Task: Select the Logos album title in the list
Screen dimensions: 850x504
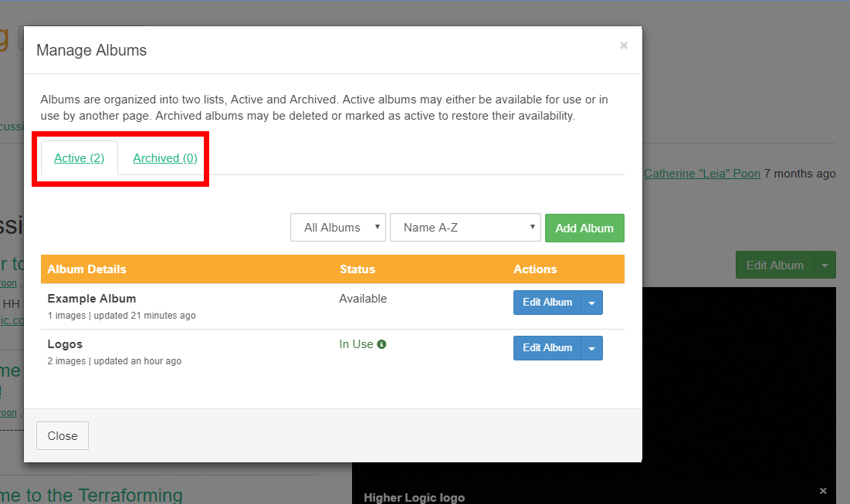Action: click(x=65, y=344)
